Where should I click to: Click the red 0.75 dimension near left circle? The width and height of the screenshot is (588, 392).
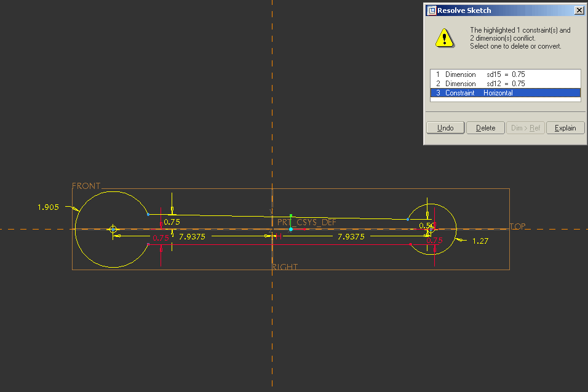pyautogui.click(x=161, y=238)
